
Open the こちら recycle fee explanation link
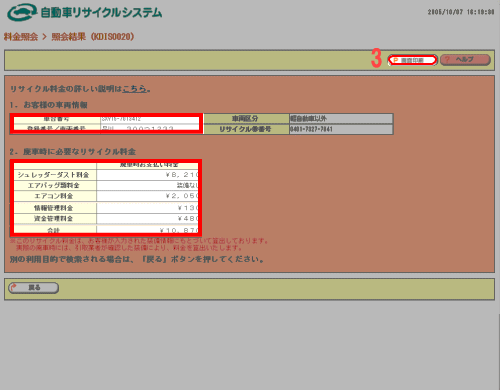pos(135,89)
